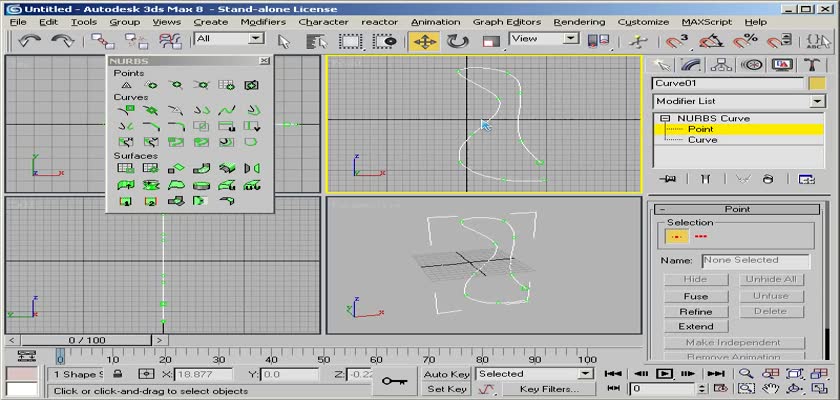840x400 pixels.
Task: Toggle 3D Snaps in main toolbar
Action: point(677,41)
